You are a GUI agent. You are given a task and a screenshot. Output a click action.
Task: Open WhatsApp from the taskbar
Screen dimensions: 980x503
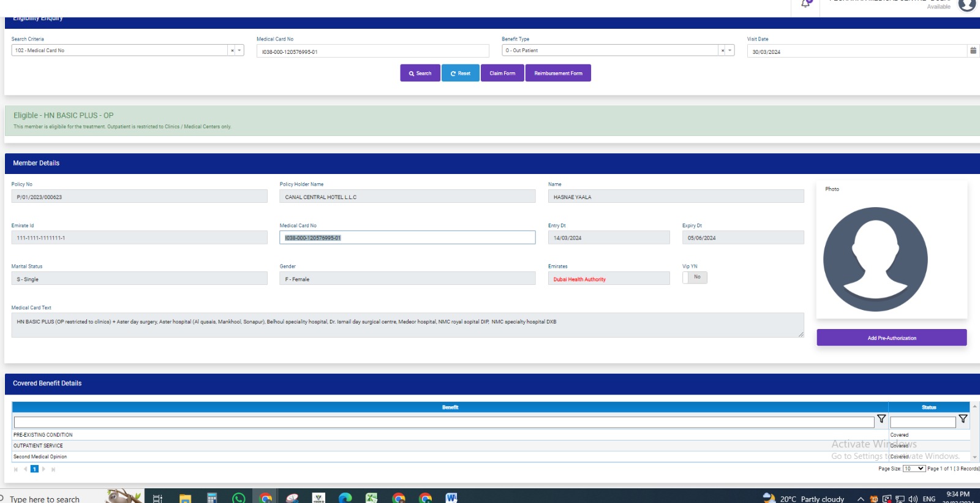click(238, 497)
